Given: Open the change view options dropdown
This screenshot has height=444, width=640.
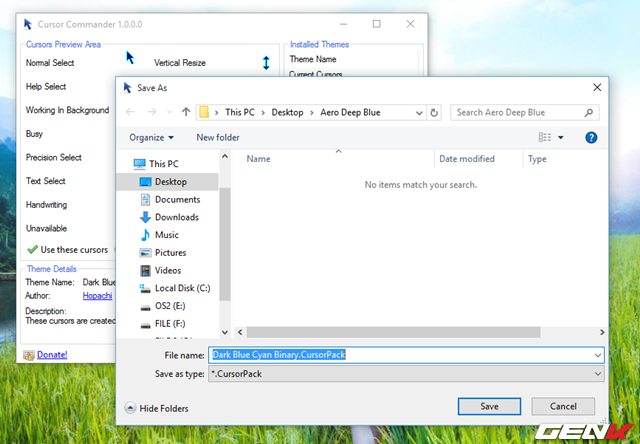Looking at the screenshot, I should 560,137.
